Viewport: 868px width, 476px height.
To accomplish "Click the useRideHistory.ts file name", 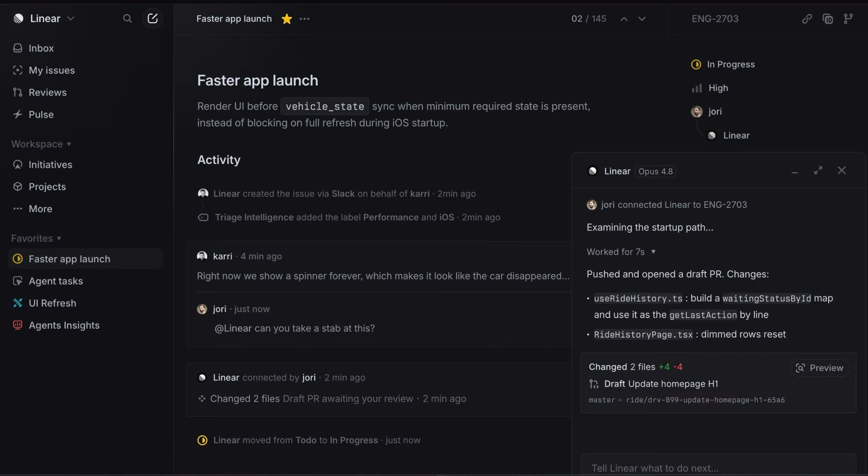I will tap(638, 299).
